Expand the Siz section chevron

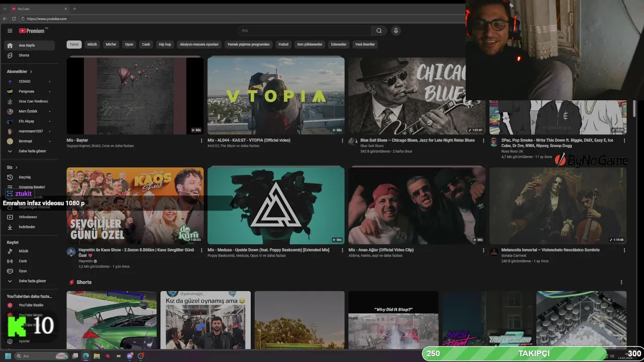17,167
